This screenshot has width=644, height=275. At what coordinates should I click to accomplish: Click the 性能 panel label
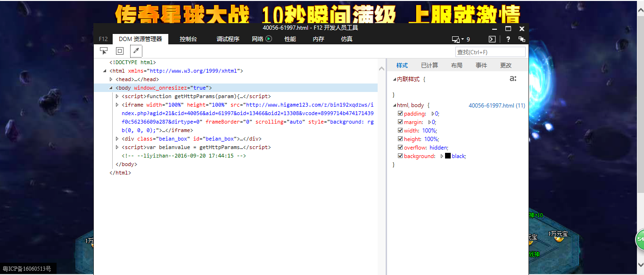(290, 39)
